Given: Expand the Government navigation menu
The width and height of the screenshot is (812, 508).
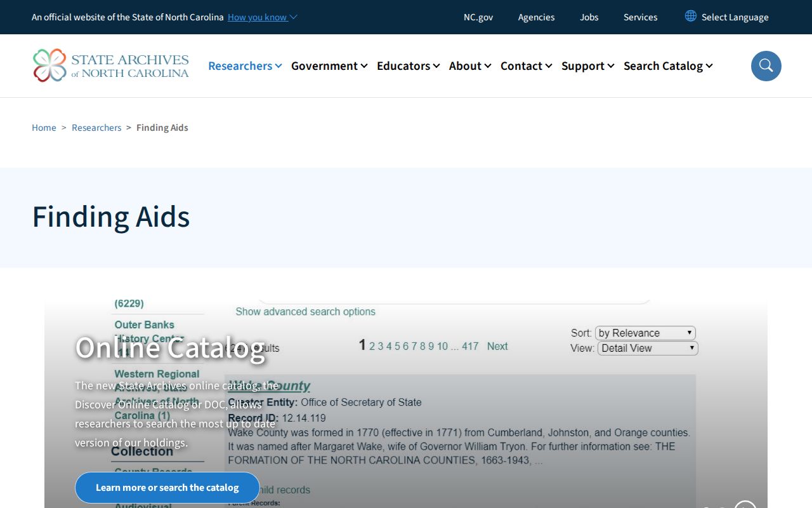Looking at the screenshot, I should (329, 66).
